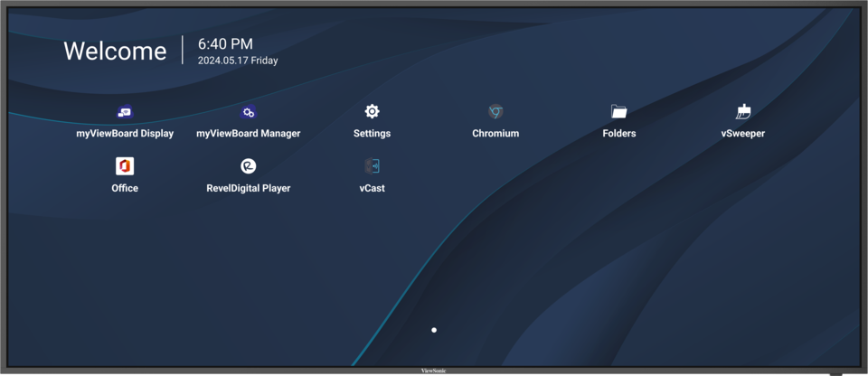Click the "myViewBoard Display" text label

point(125,134)
